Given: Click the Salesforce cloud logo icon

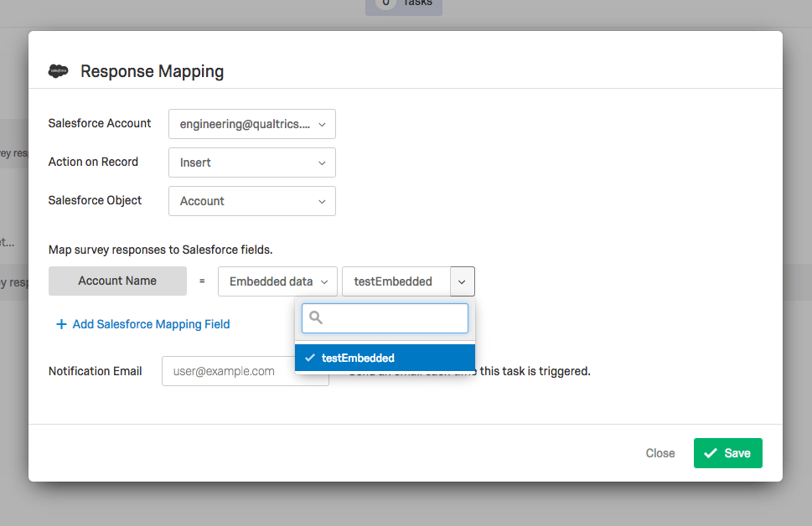Looking at the screenshot, I should (58, 71).
